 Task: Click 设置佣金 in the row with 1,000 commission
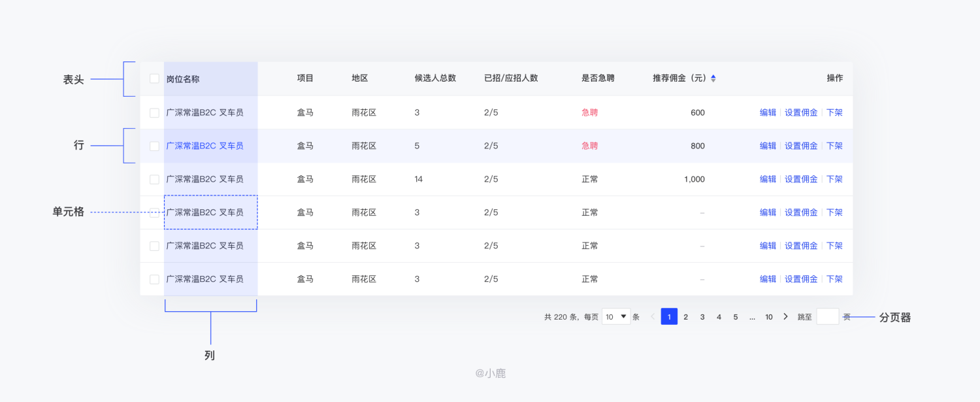(801, 179)
